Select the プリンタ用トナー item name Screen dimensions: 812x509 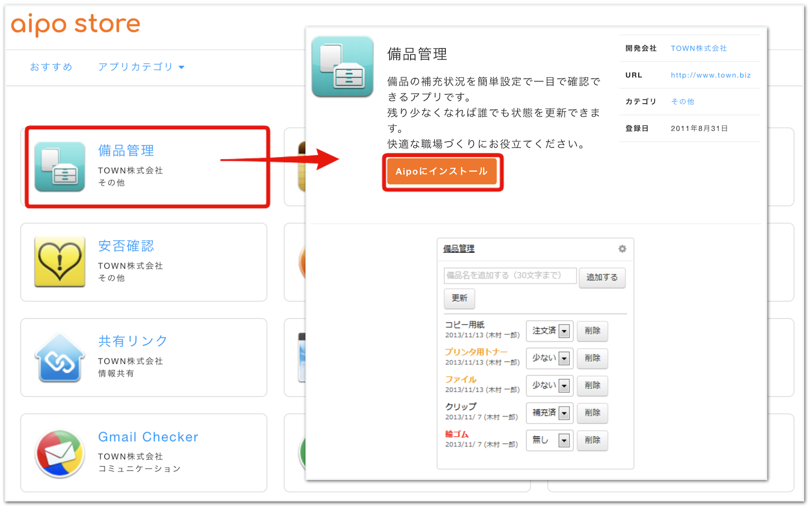476,352
